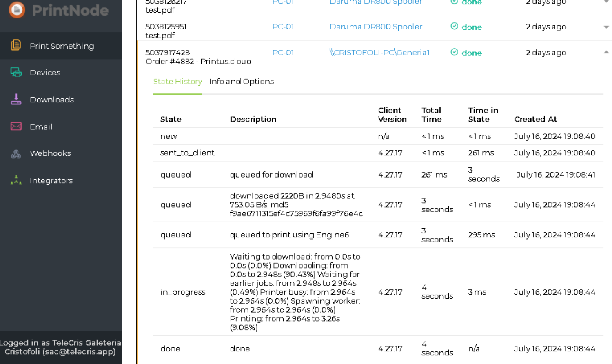This screenshot has height=364, width=612.
Task: Go to Devices in the sidebar
Action: point(45,73)
